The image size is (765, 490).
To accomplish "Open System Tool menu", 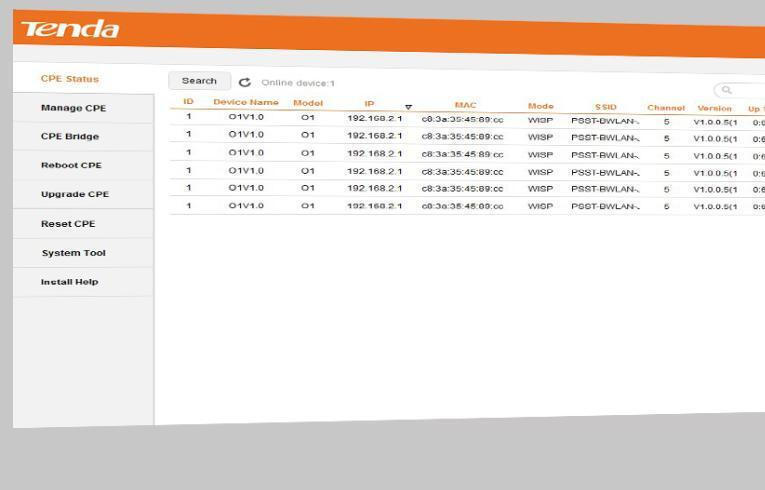I will (73, 253).
